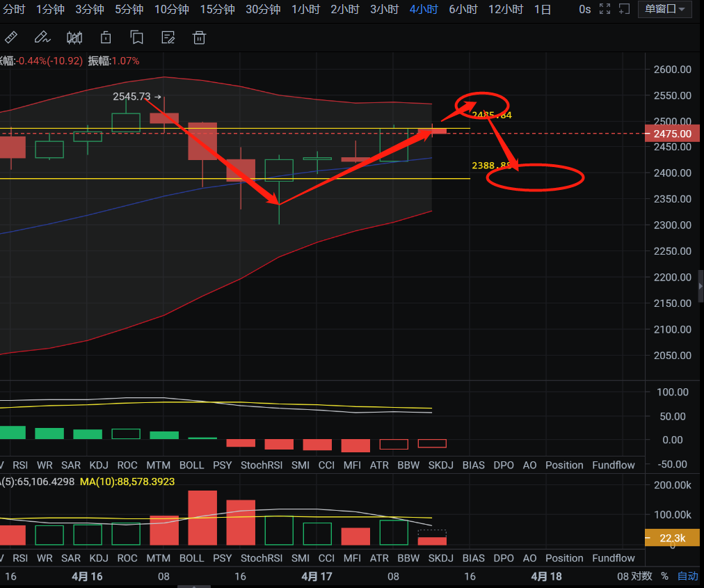This screenshot has width=704, height=588.
Task: Click the 2475.00 current price label
Action: [672, 134]
